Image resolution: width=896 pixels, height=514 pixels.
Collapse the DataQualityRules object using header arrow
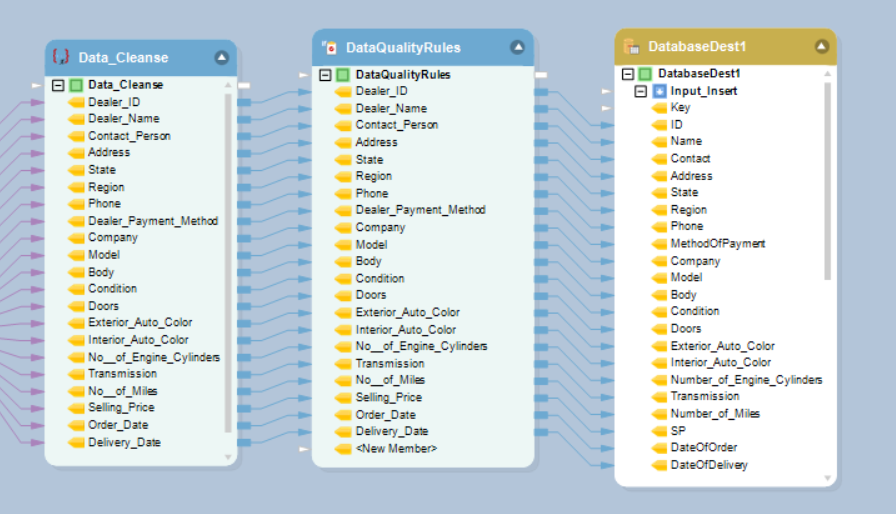pyautogui.click(x=517, y=47)
